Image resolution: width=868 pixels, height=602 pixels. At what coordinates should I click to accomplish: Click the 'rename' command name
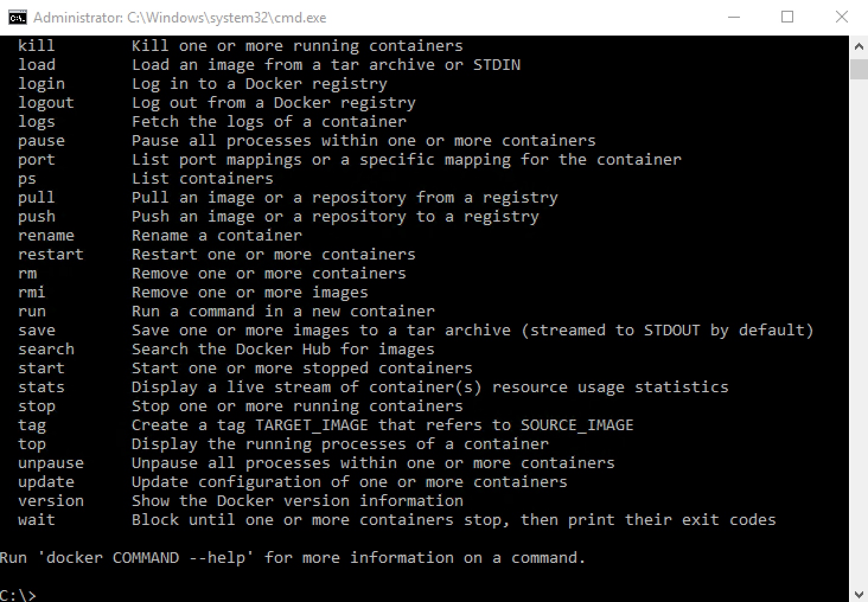click(46, 235)
